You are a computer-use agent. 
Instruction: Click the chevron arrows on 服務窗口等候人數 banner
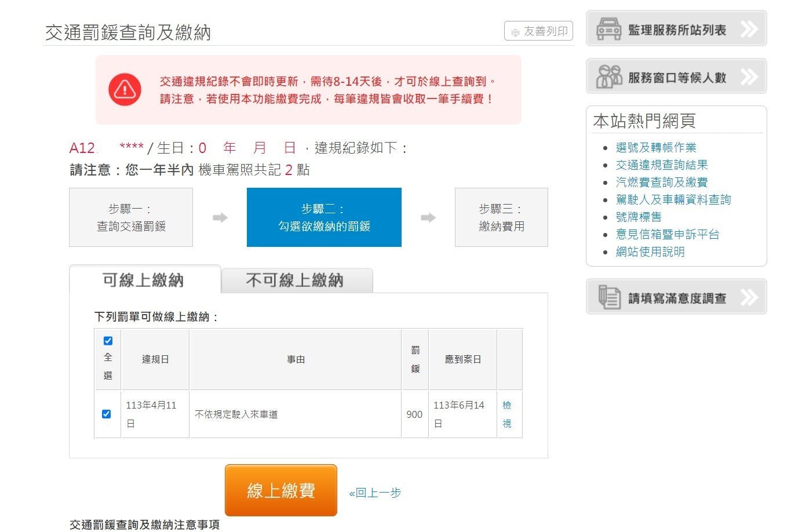click(x=749, y=76)
